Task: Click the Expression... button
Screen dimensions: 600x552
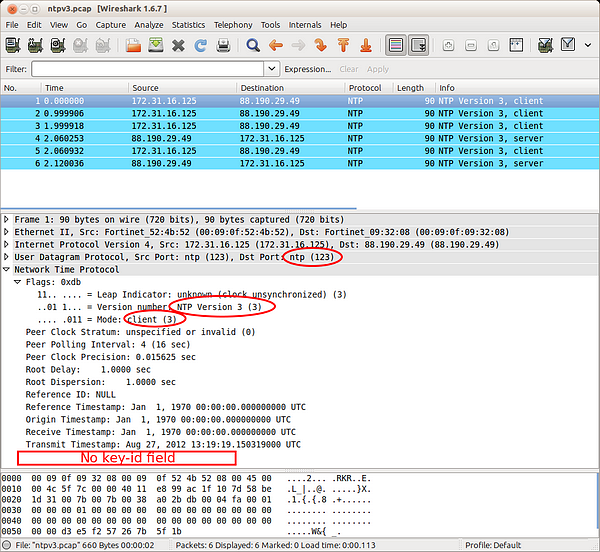Action: tap(308, 69)
